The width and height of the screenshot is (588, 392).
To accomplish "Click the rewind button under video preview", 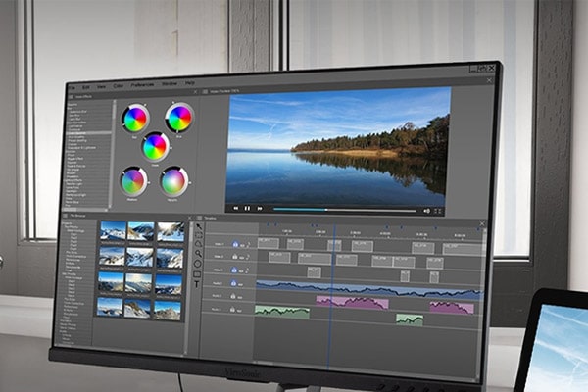I will (235, 208).
